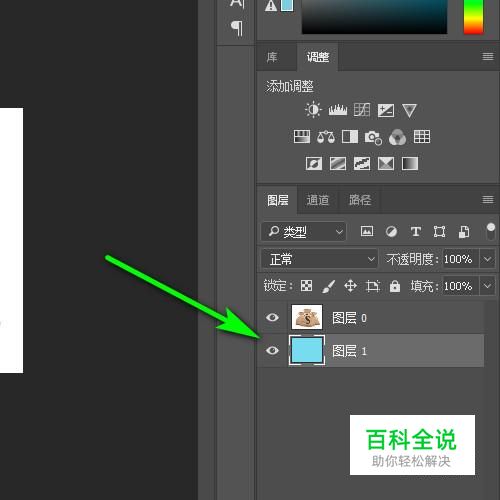Select the 图层 0 layer name
The width and height of the screenshot is (500, 500).
pos(349,318)
